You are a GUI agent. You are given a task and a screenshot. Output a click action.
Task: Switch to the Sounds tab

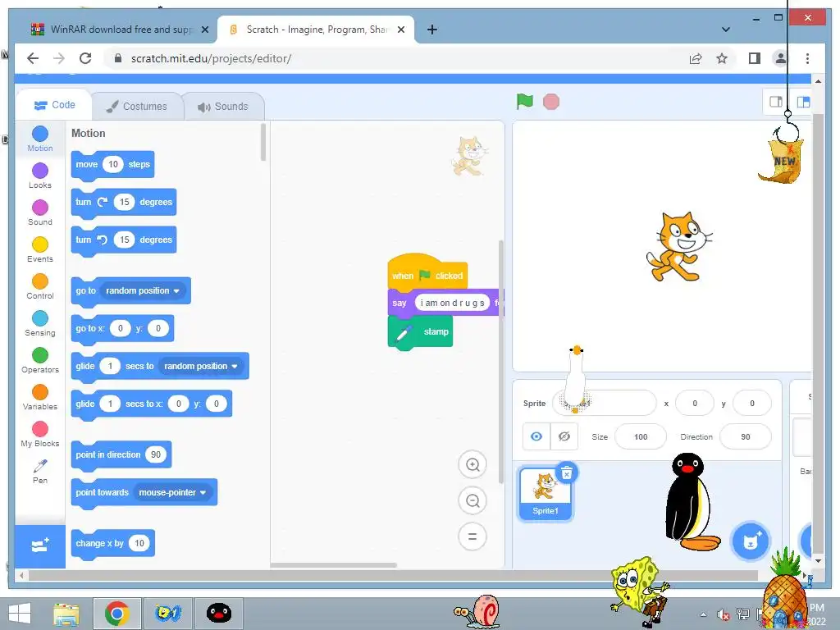tap(223, 106)
